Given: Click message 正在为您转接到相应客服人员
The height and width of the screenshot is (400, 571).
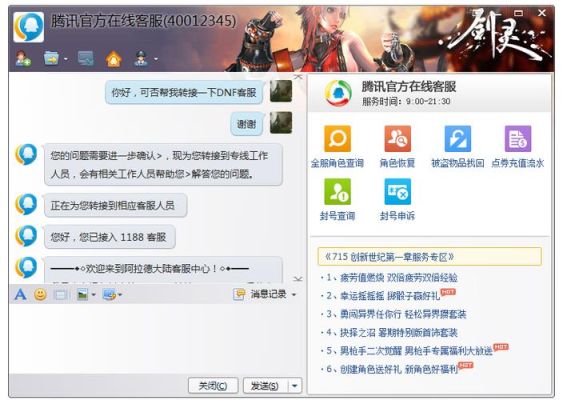Looking at the screenshot, I should [115, 205].
